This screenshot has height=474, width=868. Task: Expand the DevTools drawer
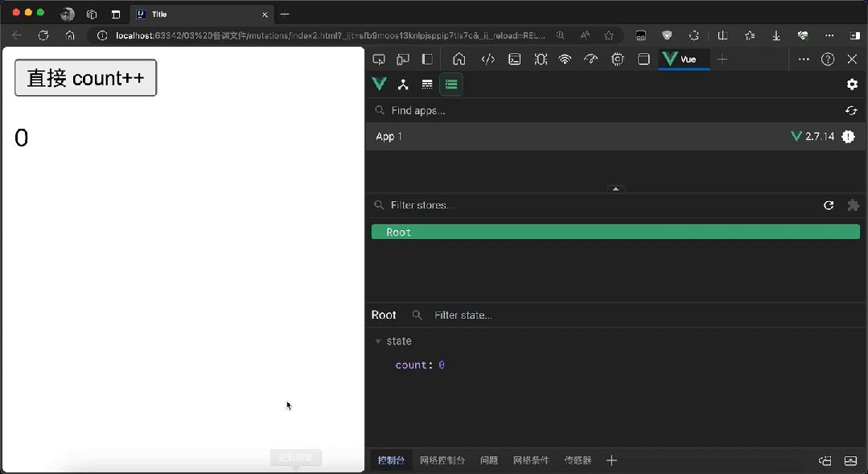click(850, 460)
